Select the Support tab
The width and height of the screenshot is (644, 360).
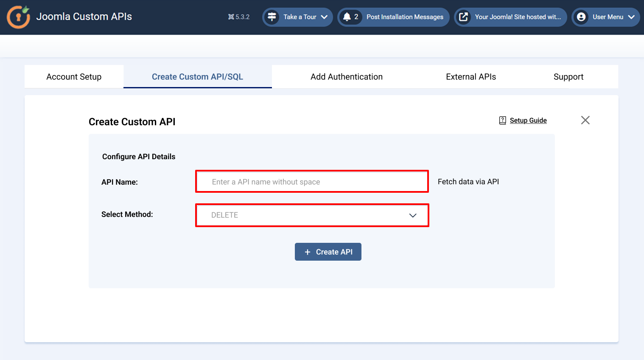click(568, 77)
